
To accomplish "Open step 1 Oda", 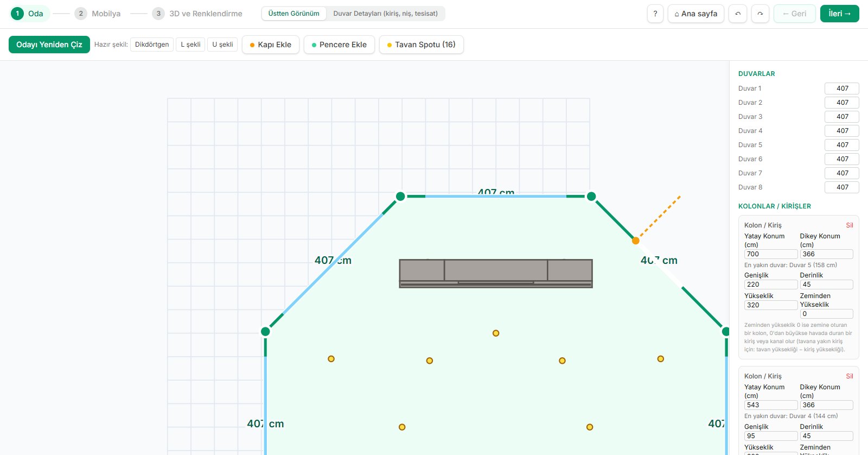I will click(30, 14).
